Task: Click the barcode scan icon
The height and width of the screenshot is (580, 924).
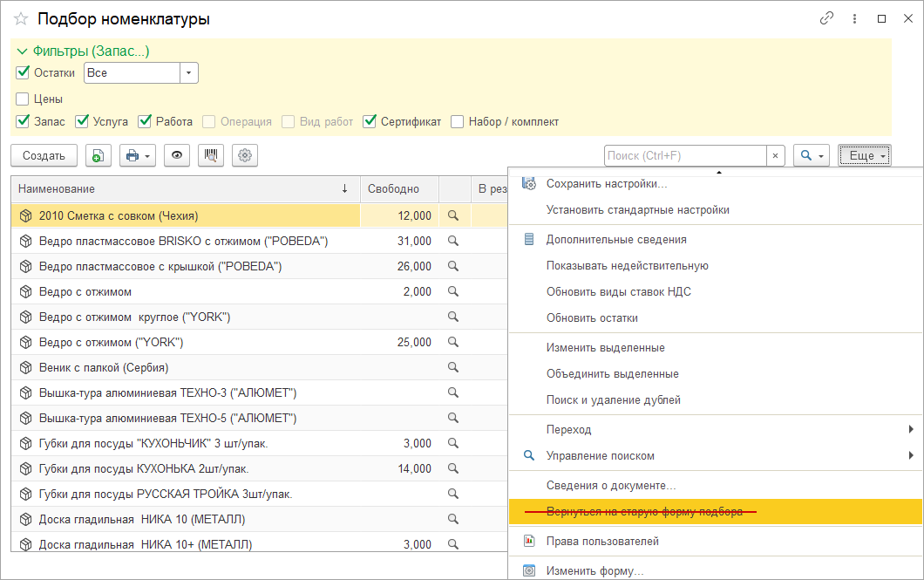Action: coord(211,155)
